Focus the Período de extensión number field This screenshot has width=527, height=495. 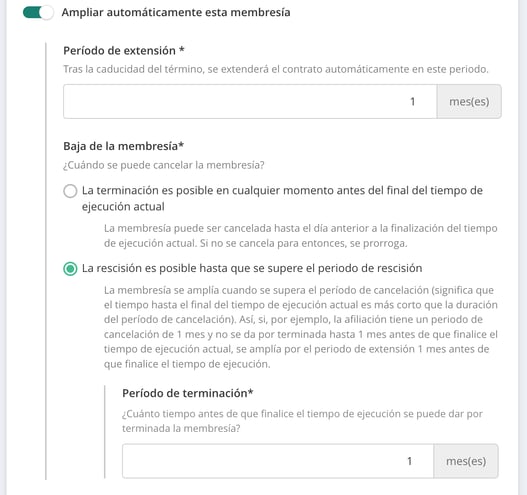(x=250, y=101)
